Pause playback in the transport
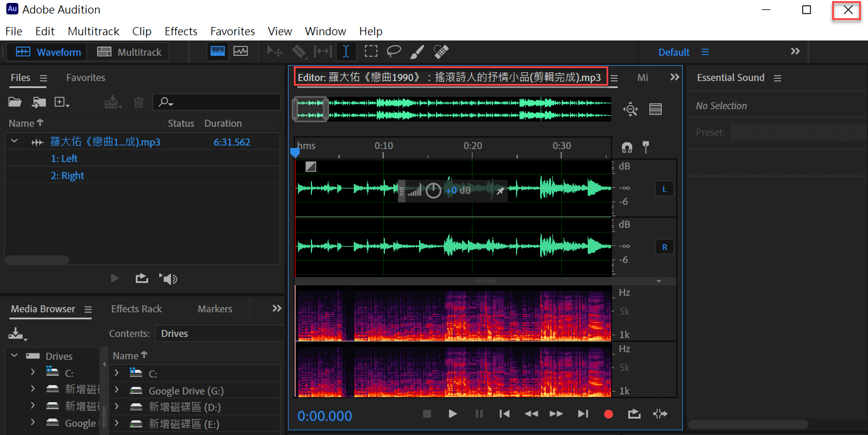The image size is (868, 435). point(479,414)
